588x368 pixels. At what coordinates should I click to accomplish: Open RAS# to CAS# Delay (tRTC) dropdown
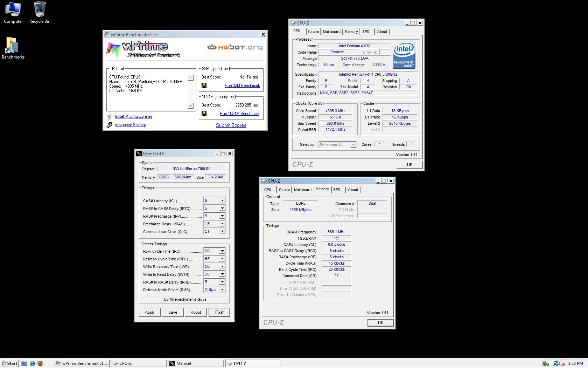coord(222,208)
